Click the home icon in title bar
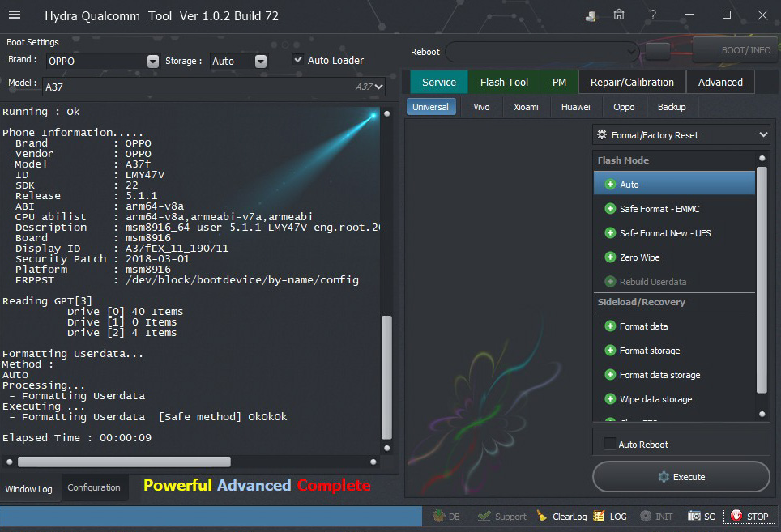Screen dimensions: 781x532 (x=619, y=15)
